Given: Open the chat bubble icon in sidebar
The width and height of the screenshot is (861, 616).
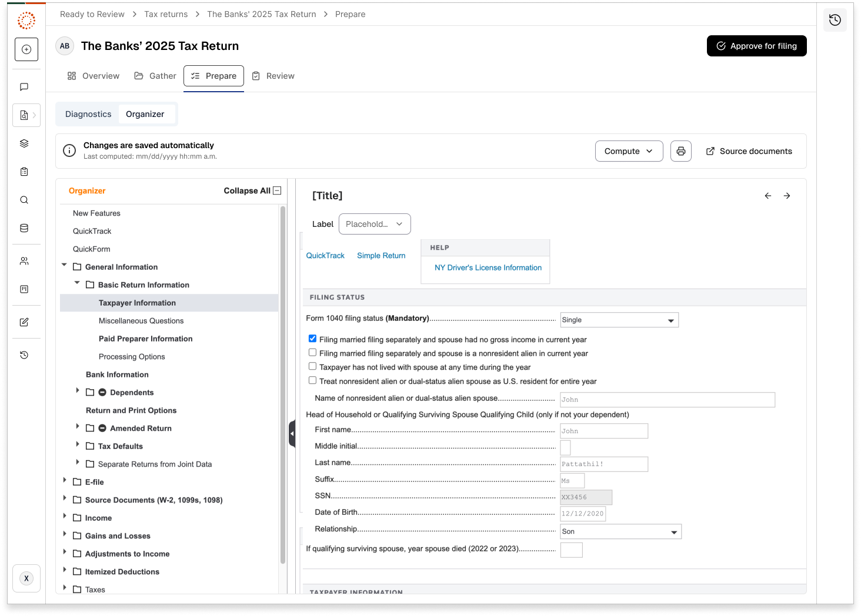Looking at the screenshot, I should coord(24,87).
